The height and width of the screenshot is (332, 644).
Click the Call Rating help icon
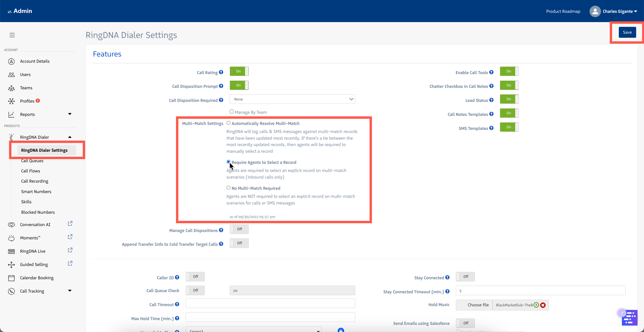221,72
